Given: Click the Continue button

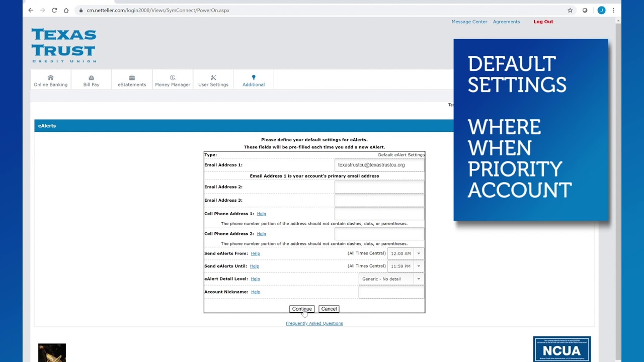Looking at the screenshot, I should [302, 309].
